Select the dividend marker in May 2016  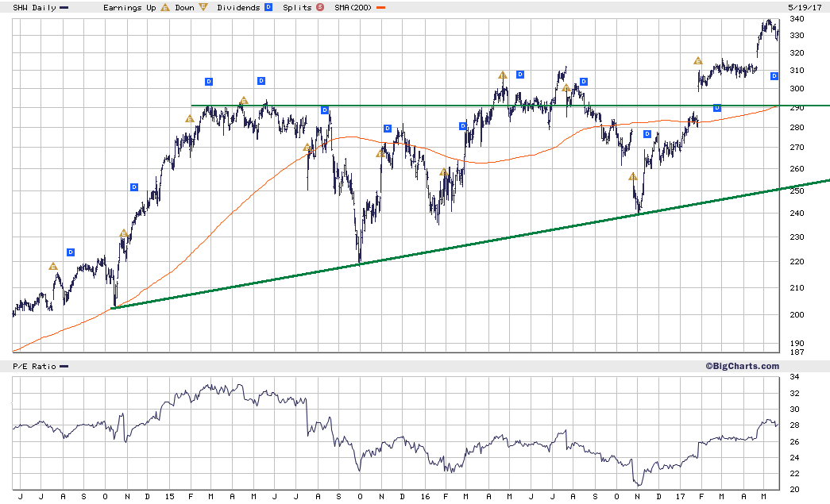pyautogui.click(x=520, y=75)
